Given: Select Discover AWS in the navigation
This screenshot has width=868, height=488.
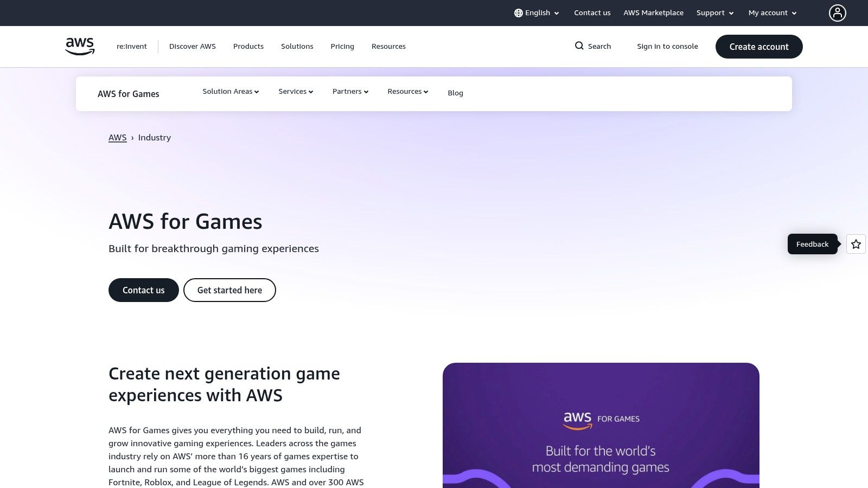Looking at the screenshot, I should tap(192, 46).
